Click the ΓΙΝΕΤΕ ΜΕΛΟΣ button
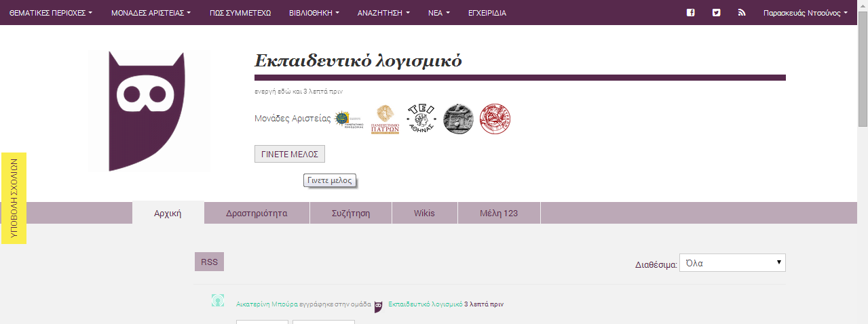Viewport: 868px width, 324px height. pyautogui.click(x=290, y=154)
